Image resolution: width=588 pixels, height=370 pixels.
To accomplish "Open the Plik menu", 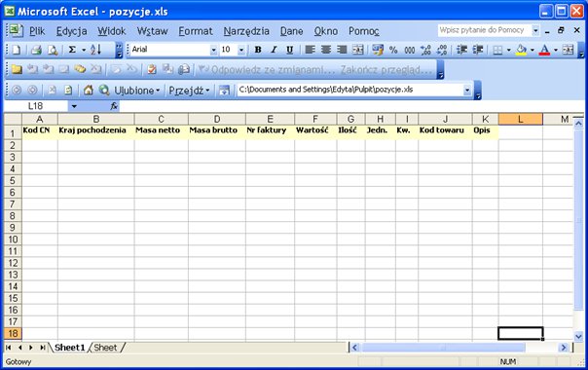I will click(37, 31).
